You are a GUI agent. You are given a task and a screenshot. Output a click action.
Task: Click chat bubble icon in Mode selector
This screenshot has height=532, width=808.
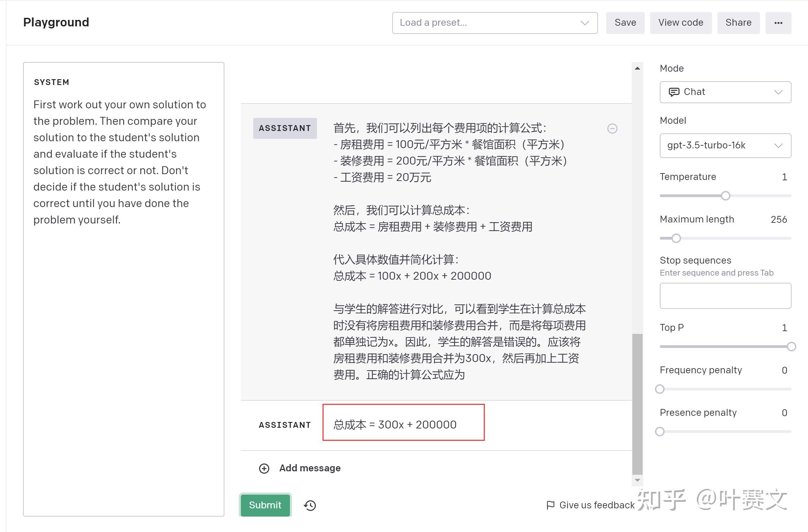pyautogui.click(x=674, y=92)
